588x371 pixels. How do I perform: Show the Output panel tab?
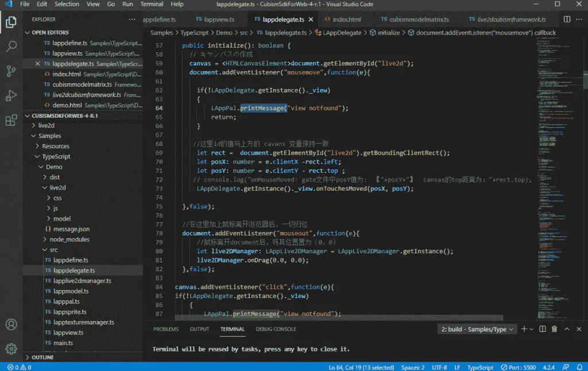pyautogui.click(x=199, y=329)
